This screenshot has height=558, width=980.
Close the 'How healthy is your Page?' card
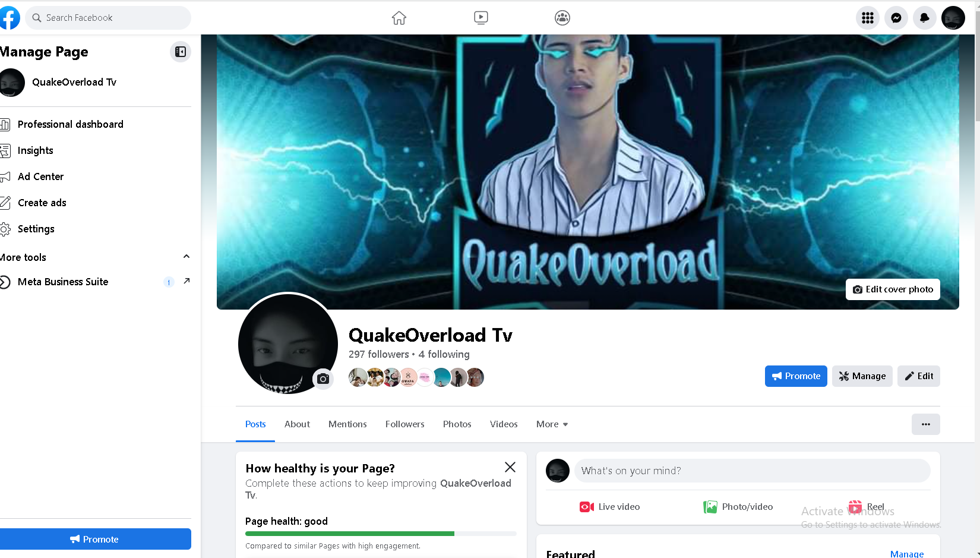point(510,467)
